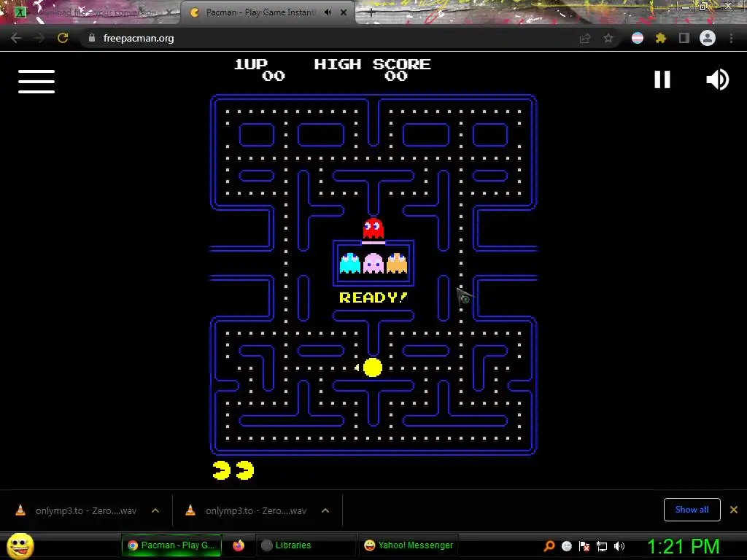This screenshot has width=747, height=560.
Task: Click the orange Clyde ghost
Action: (397, 263)
